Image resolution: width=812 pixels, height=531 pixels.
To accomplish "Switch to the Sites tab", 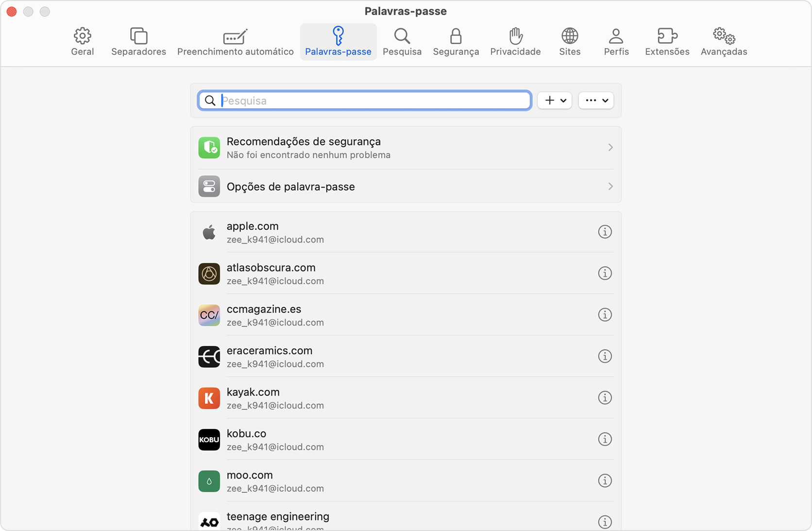I will pyautogui.click(x=570, y=42).
